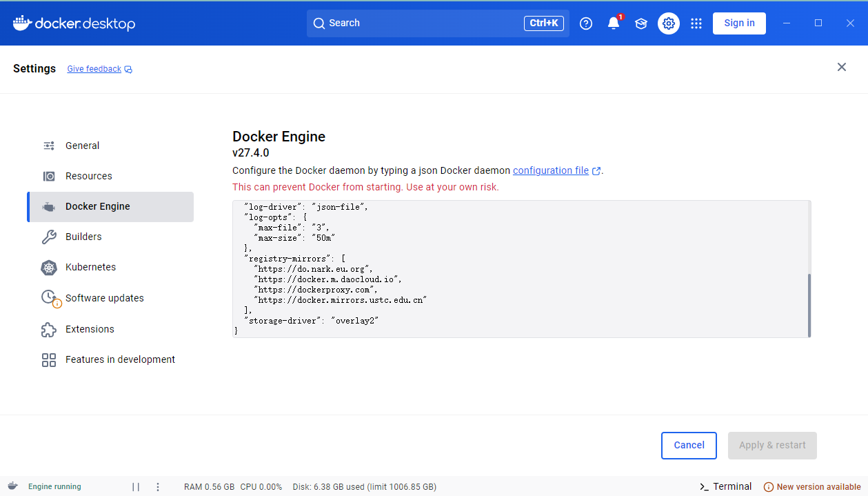Image resolution: width=868 pixels, height=496 pixels.
Task: Click the "log-driver": "json-file" line
Action: pyautogui.click(x=307, y=207)
